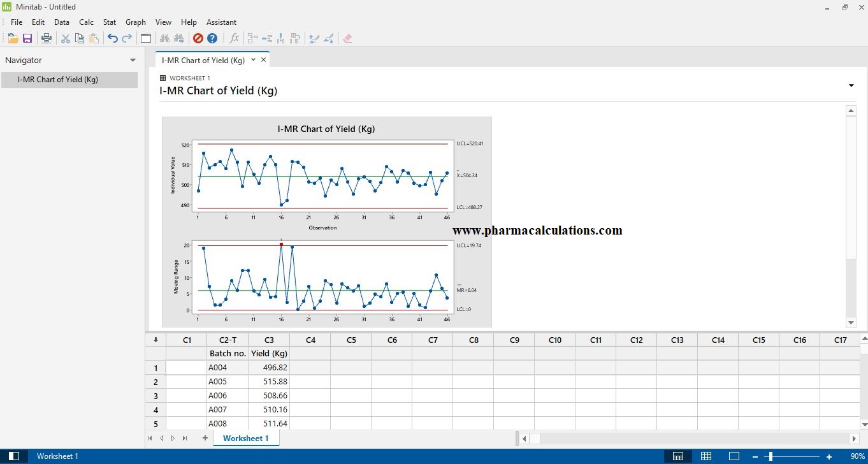Click the zoom slider in status bar

pyautogui.click(x=770, y=456)
